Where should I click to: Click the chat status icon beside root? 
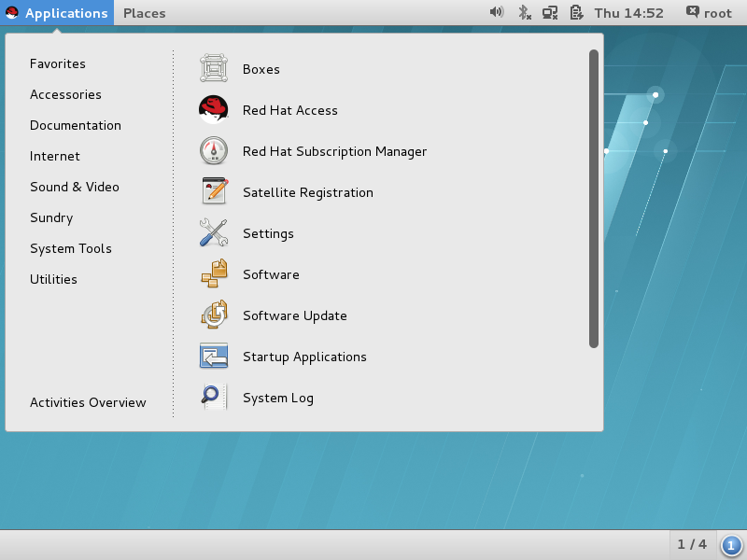693,12
